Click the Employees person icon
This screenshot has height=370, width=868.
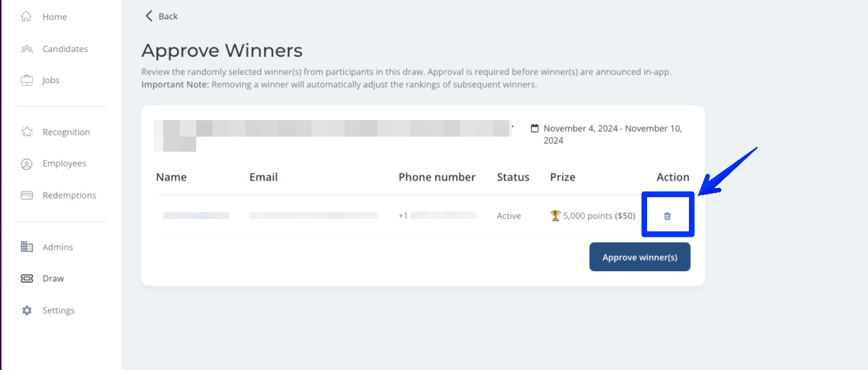(27, 164)
